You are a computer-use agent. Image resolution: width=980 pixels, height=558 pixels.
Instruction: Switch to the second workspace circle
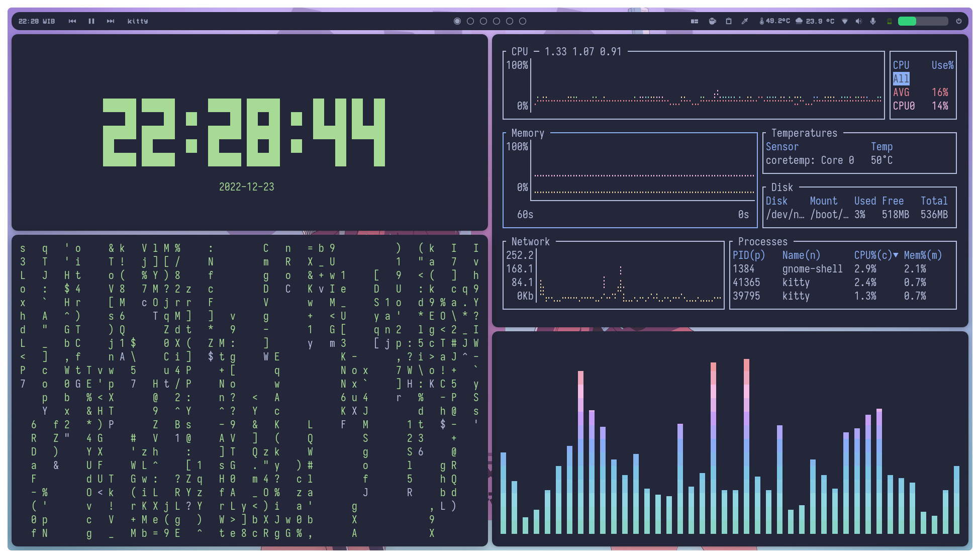(470, 21)
